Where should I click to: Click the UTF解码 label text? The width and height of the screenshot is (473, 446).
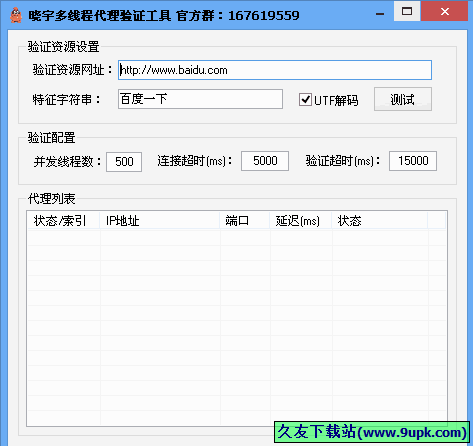pyautogui.click(x=336, y=100)
